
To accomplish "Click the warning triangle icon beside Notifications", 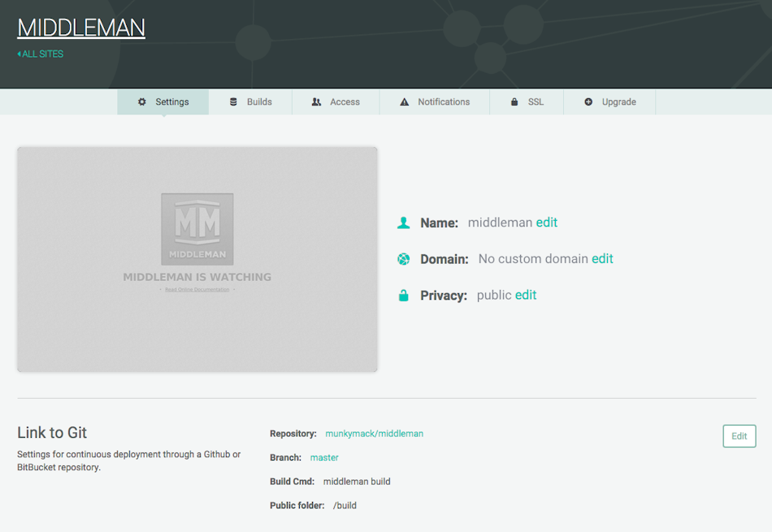I will tap(404, 102).
